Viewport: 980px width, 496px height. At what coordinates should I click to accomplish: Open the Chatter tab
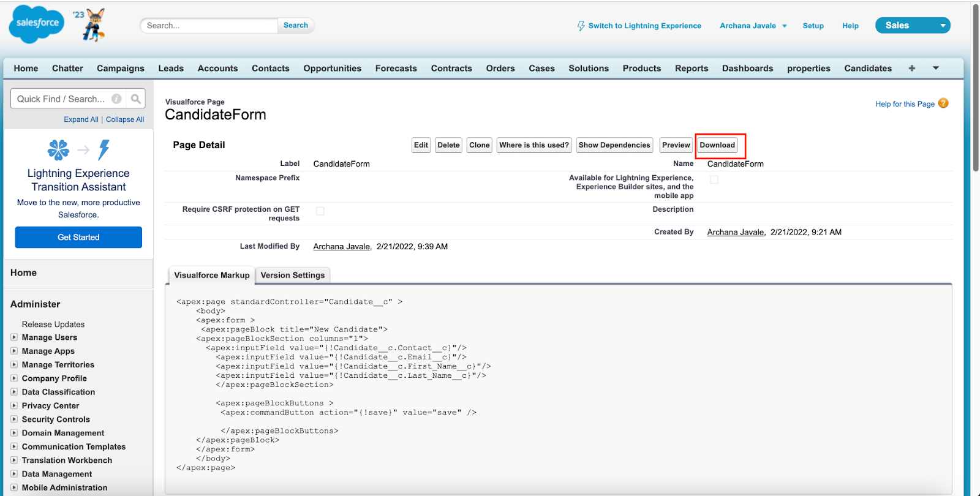click(67, 69)
